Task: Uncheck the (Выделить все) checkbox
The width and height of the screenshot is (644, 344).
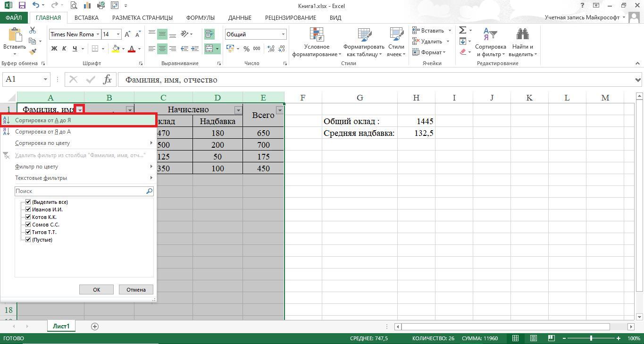Action: pos(28,202)
